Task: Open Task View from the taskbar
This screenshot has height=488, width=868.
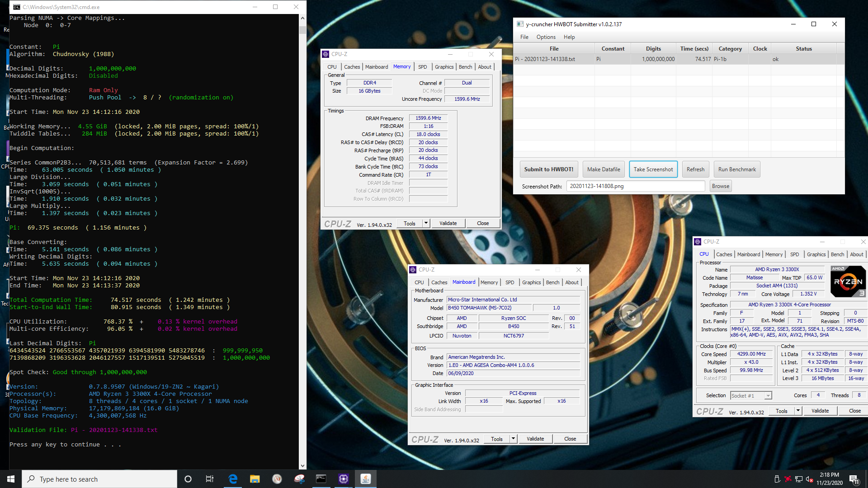Action: tap(210, 479)
